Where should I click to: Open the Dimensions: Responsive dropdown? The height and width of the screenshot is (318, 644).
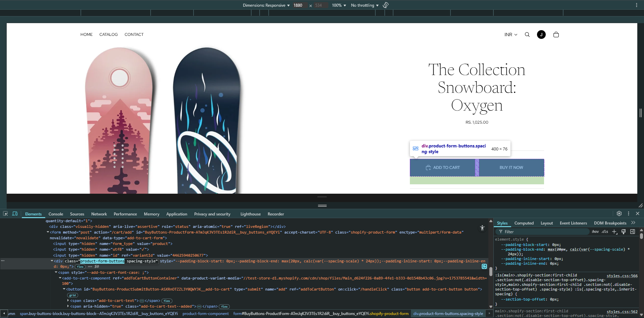[x=266, y=5]
